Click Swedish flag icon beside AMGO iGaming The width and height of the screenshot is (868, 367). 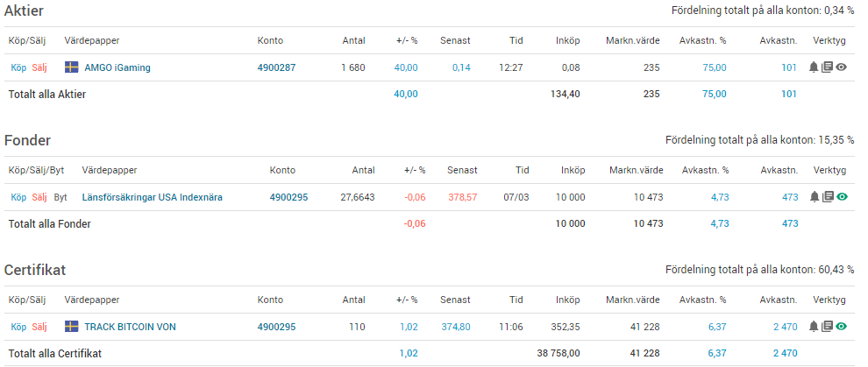coord(71,67)
